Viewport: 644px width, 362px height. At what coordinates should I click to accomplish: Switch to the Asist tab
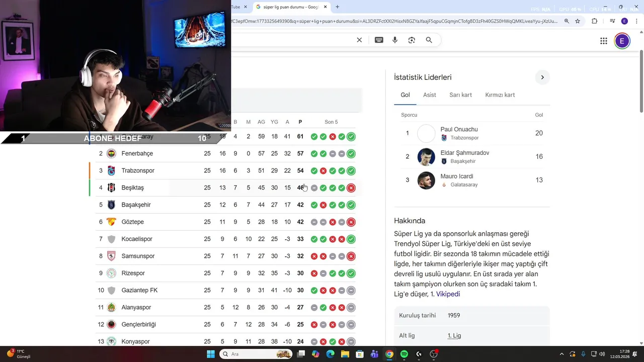click(x=430, y=95)
